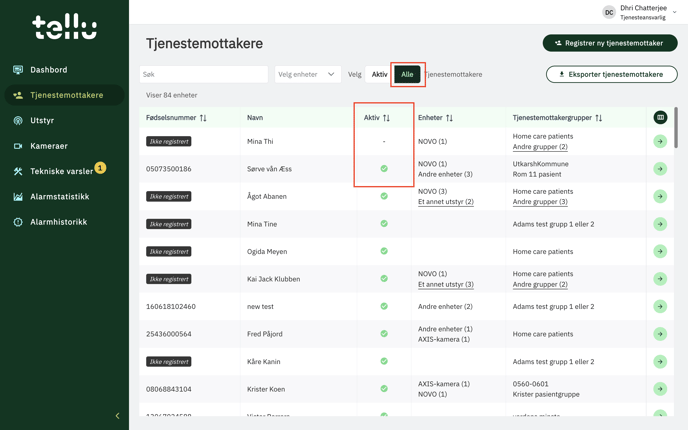Open the Tekniske varsler tools icon
The height and width of the screenshot is (430, 688).
coord(18,172)
